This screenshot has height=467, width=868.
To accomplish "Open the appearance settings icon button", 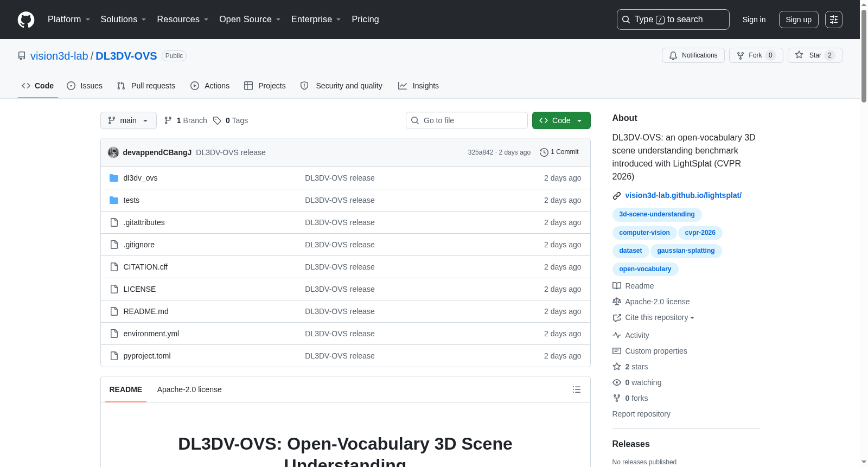I will [834, 20].
